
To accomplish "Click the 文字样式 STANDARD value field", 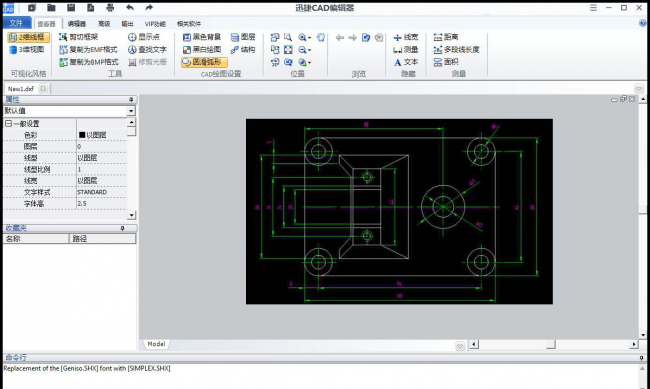I will (x=102, y=192).
